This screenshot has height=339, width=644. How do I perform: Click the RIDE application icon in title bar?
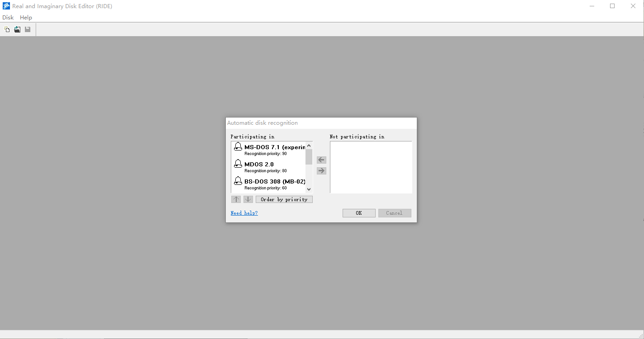tap(6, 6)
